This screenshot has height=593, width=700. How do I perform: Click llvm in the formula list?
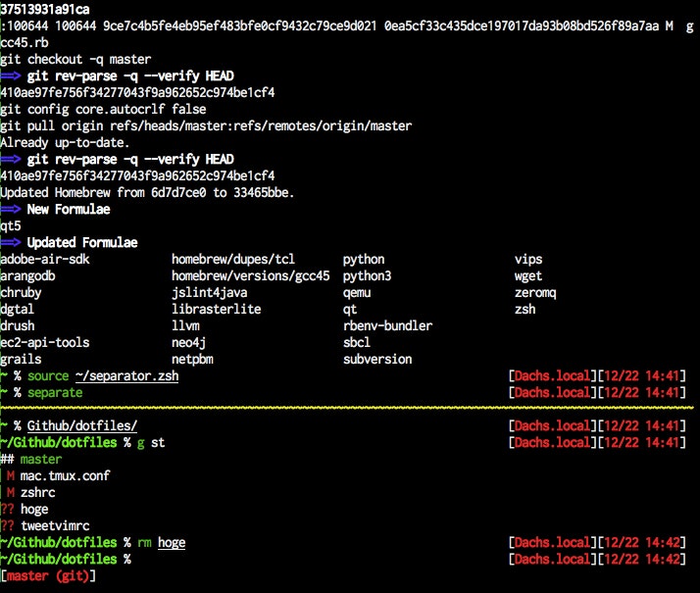coord(185,325)
